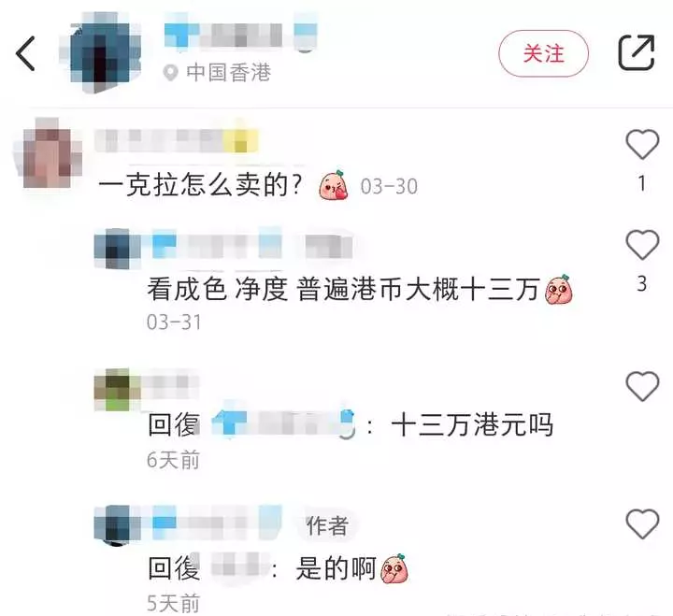Viewport: 673px width, 616px height.
Task: Go back with the left arrow
Action: pyautogui.click(x=25, y=53)
